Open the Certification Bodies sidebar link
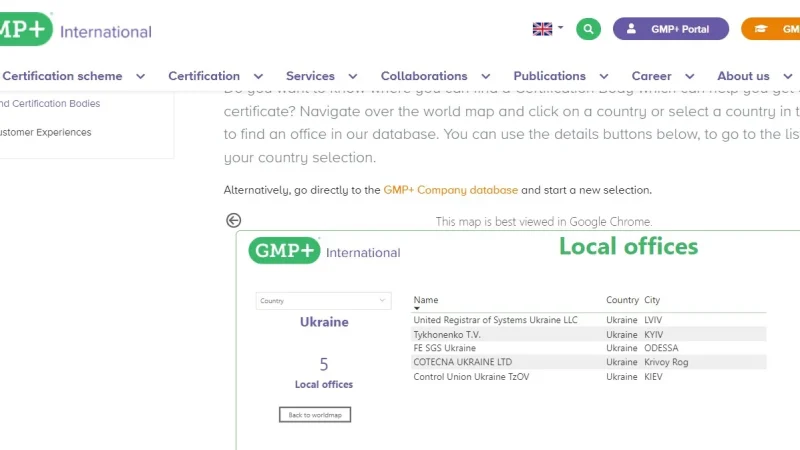Viewport: 800px width, 450px height. pos(50,104)
